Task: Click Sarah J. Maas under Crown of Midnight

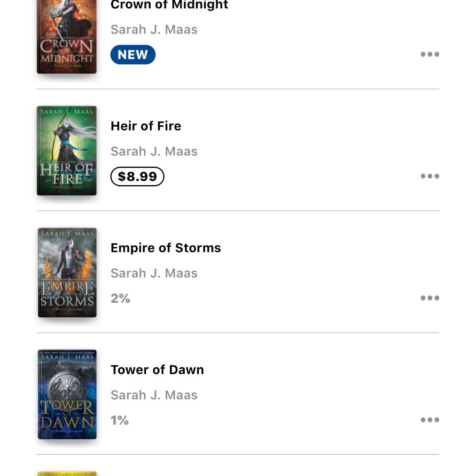Action: (x=154, y=30)
